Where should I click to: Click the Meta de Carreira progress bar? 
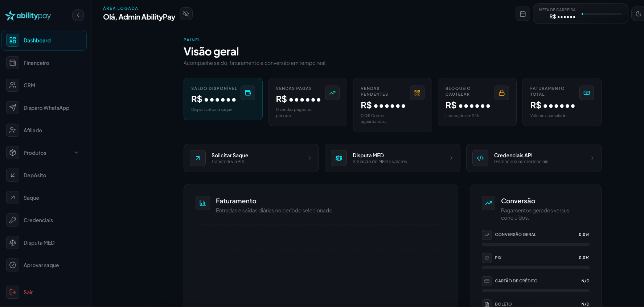(x=602, y=14)
